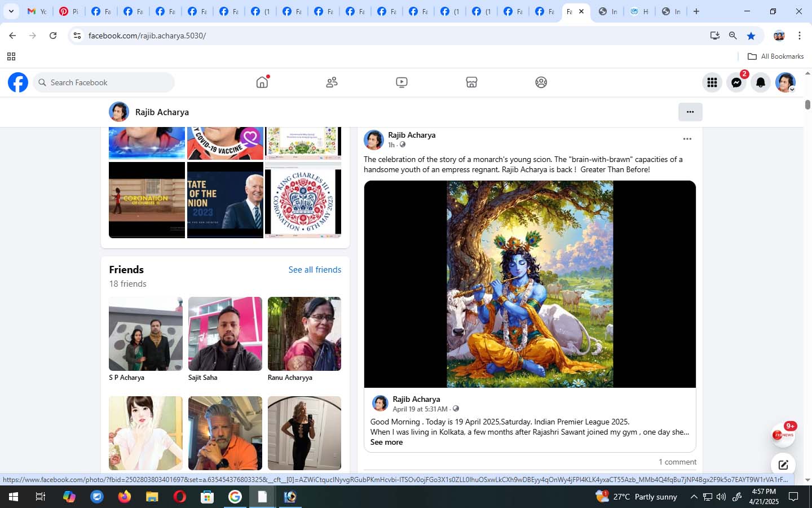Open Rajib Acharya sticky header avatar
812x508 pixels.
tap(119, 112)
